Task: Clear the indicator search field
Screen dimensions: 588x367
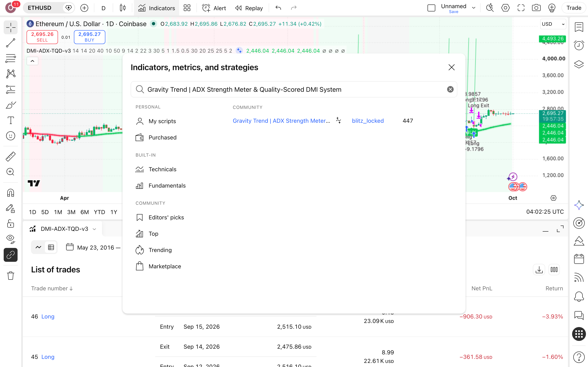Action: pyautogui.click(x=450, y=89)
